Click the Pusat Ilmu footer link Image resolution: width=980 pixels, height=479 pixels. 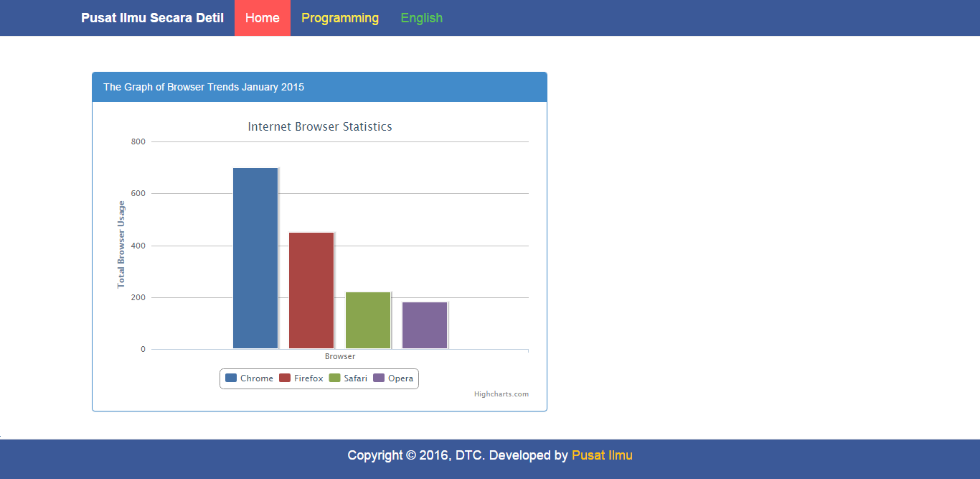[602, 455]
